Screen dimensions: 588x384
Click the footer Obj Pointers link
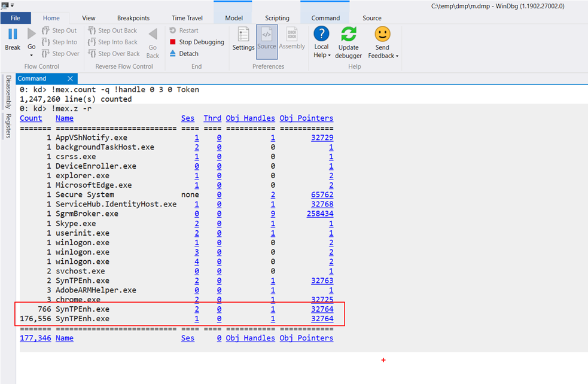click(x=306, y=338)
